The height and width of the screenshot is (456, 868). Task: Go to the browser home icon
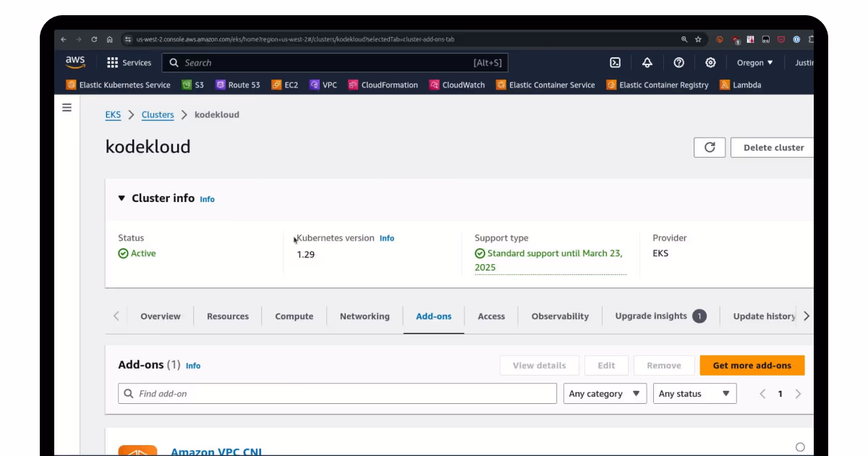[109, 40]
